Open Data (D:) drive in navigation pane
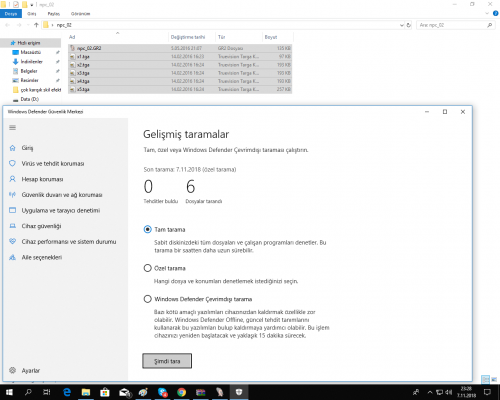Image resolution: width=500 pixels, height=400 pixels. [x=29, y=99]
